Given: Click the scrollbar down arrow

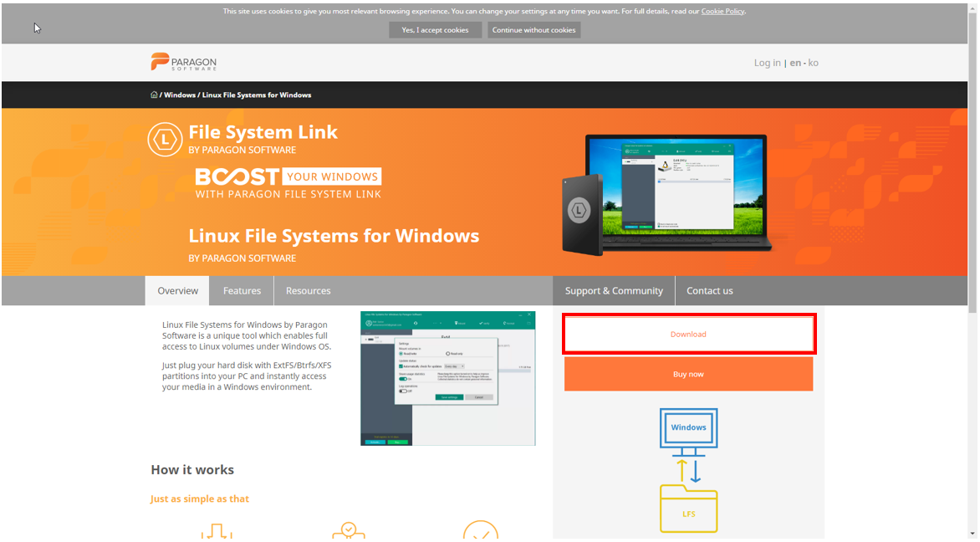Looking at the screenshot, I should [x=972, y=534].
